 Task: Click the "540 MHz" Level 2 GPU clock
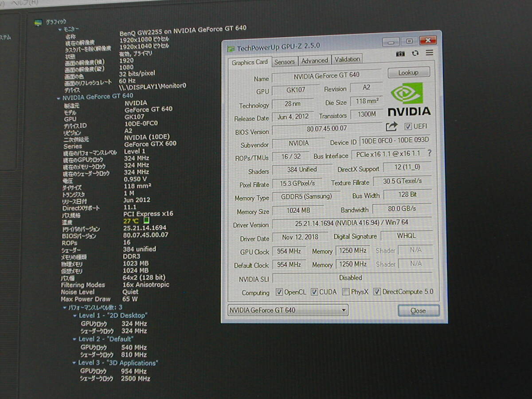(134, 348)
